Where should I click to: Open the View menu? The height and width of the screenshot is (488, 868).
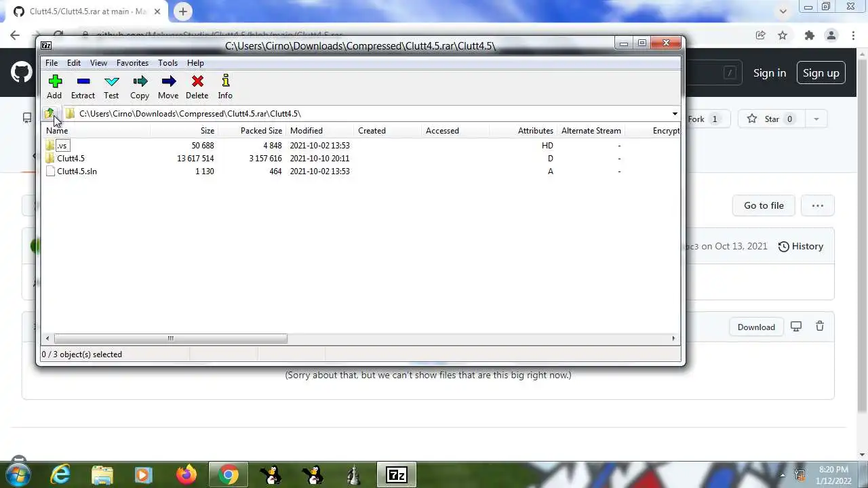(x=98, y=62)
